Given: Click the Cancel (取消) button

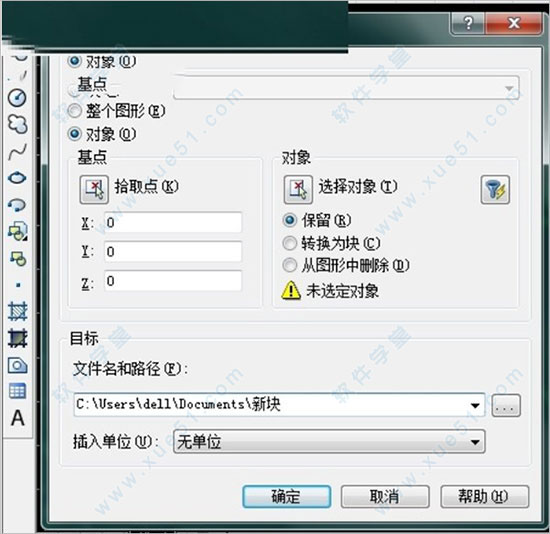Looking at the screenshot, I should click(x=385, y=496).
